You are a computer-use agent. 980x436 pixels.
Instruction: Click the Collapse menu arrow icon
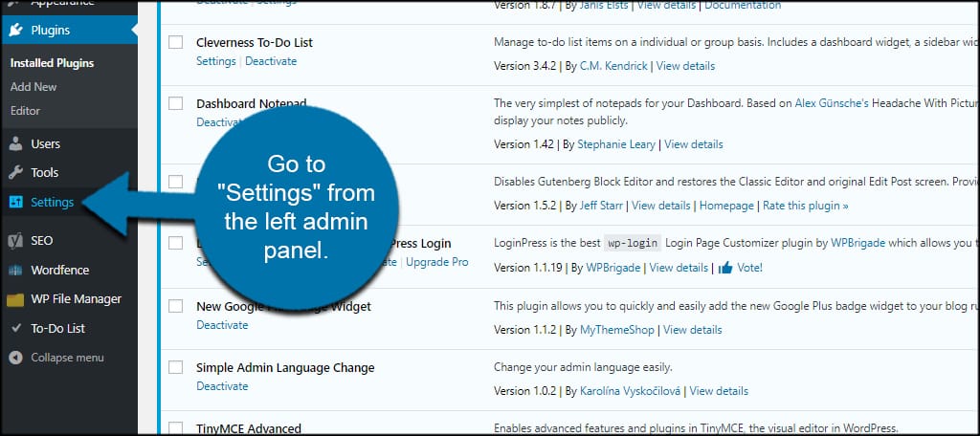tap(16, 358)
